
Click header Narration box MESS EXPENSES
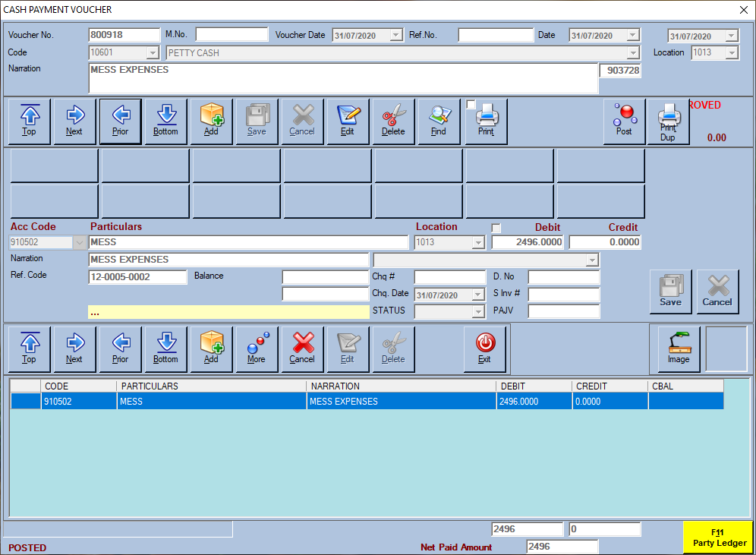[343, 78]
